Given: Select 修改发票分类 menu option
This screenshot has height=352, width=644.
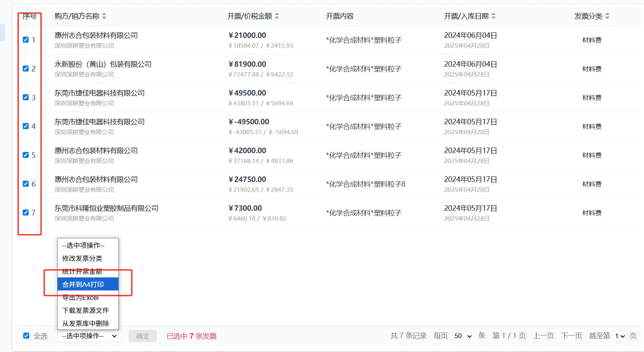Looking at the screenshot, I should (82, 258).
